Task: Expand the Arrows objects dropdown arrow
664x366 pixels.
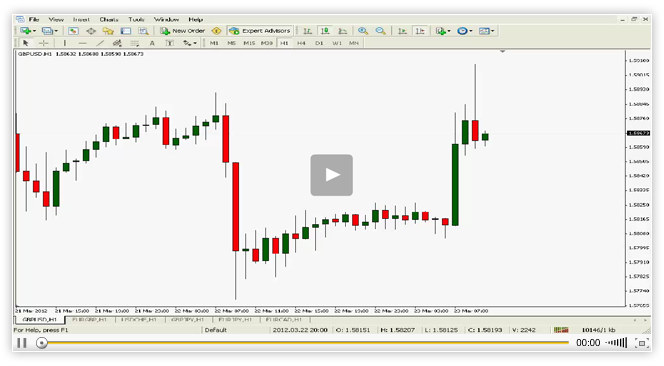Action: (x=195, y=43)
